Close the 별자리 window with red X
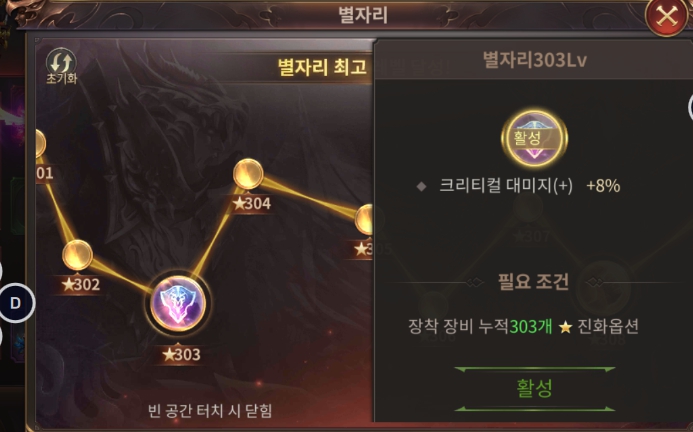 666,17
